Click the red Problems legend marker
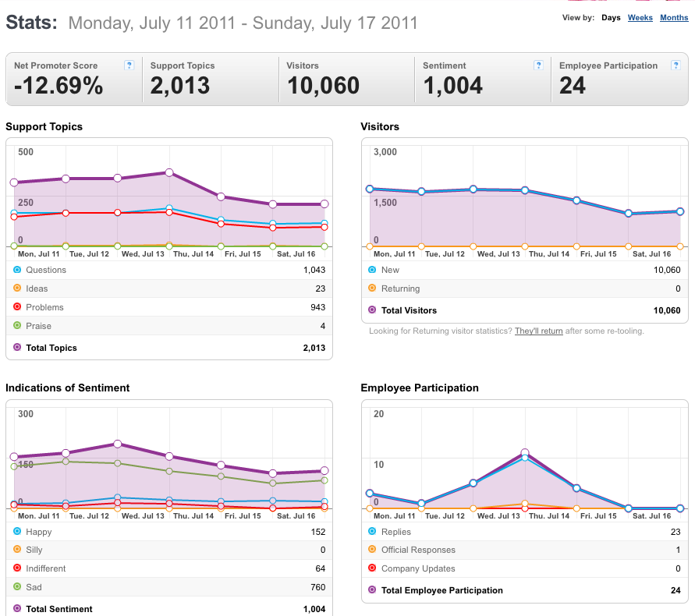Image resolution: width=695 pixels, height=616 pixels. 17,306
